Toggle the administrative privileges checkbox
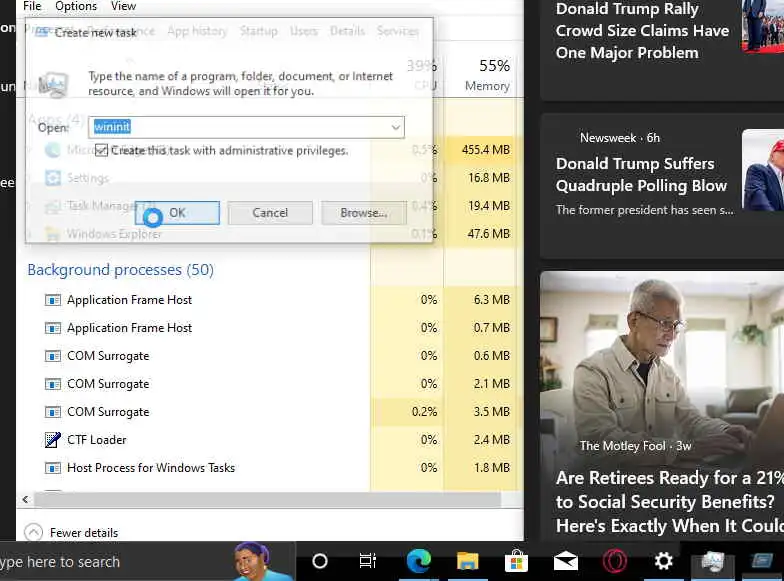The width and height of the screenshot is (784, 581). pos(102,150)
